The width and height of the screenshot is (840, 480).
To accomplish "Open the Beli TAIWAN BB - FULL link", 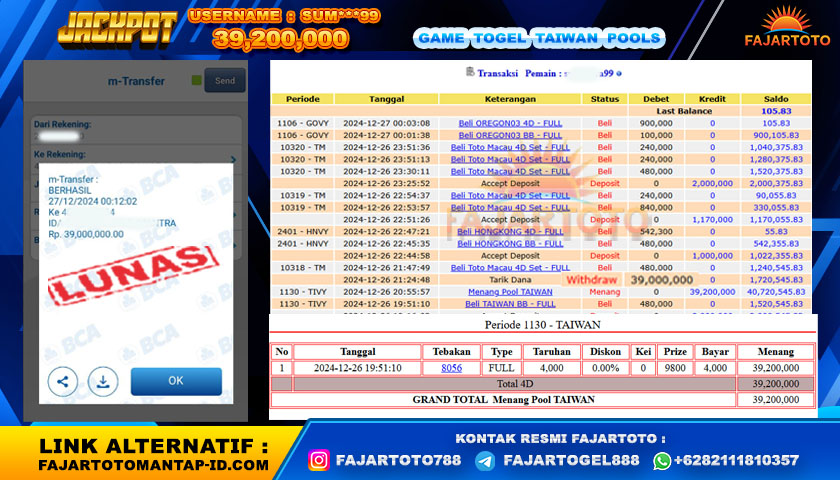I will [510, 304].
